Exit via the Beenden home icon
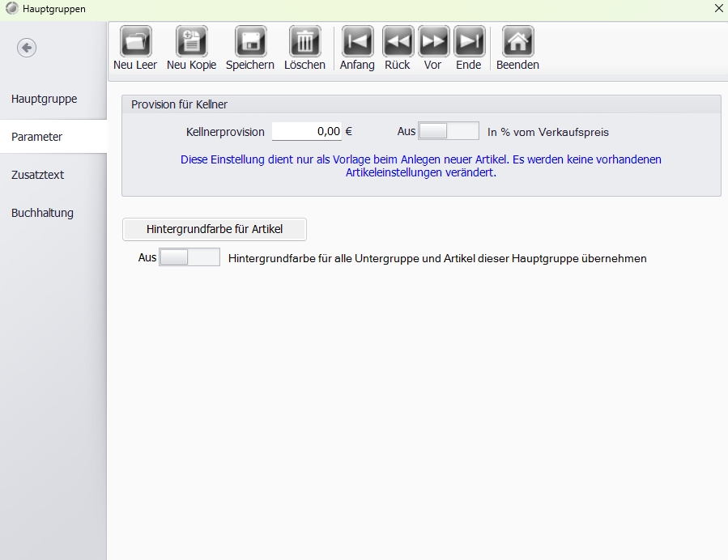This screenshot has width=728, height=560. (517, 42)
